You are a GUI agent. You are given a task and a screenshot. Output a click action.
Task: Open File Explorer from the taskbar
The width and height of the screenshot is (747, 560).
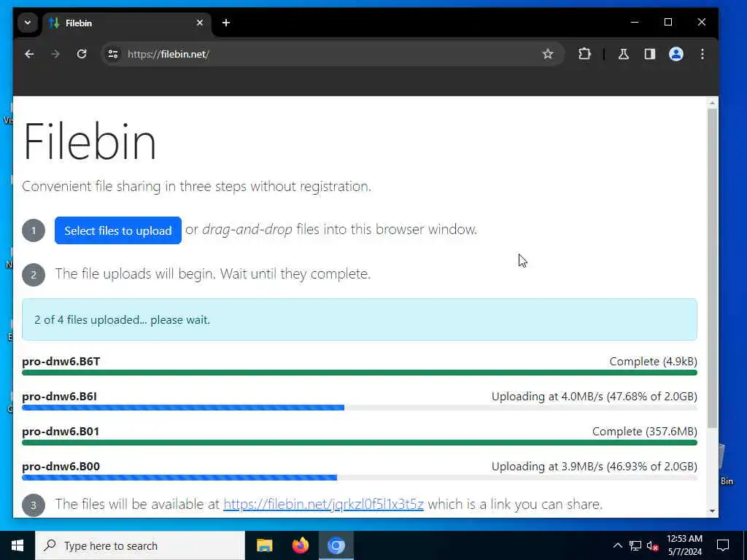click(x=264, y=545)
